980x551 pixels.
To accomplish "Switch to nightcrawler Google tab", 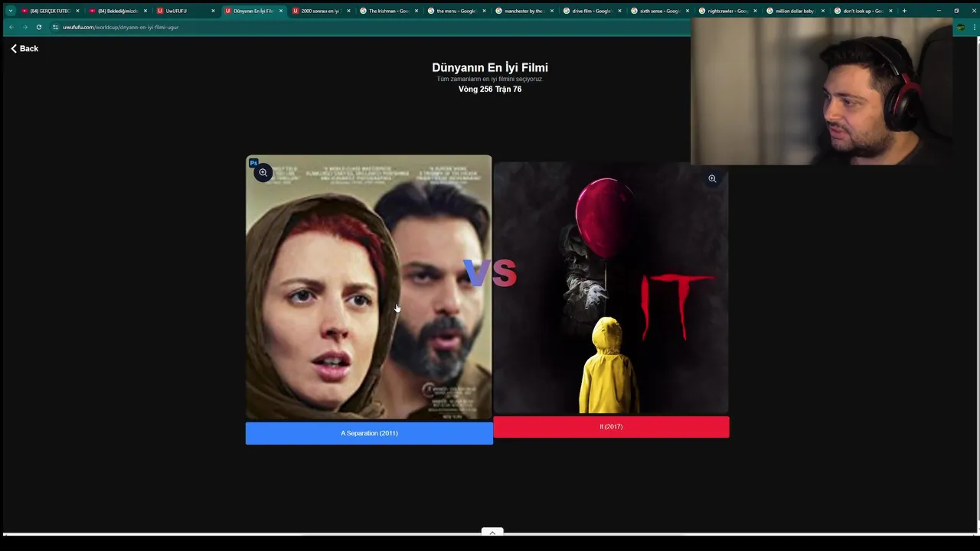I will click(726, 11).
